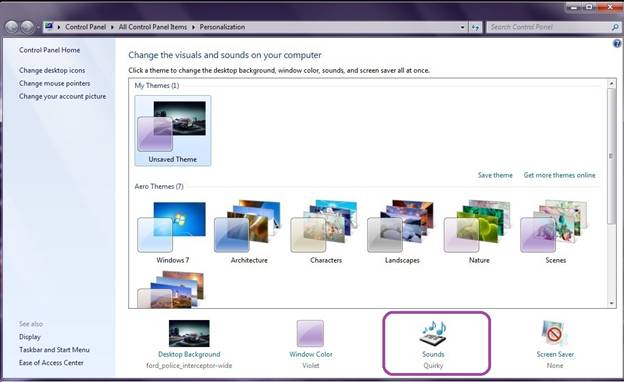
Task: Select the Unsaved Theme thumbnail
Action: 173,131
